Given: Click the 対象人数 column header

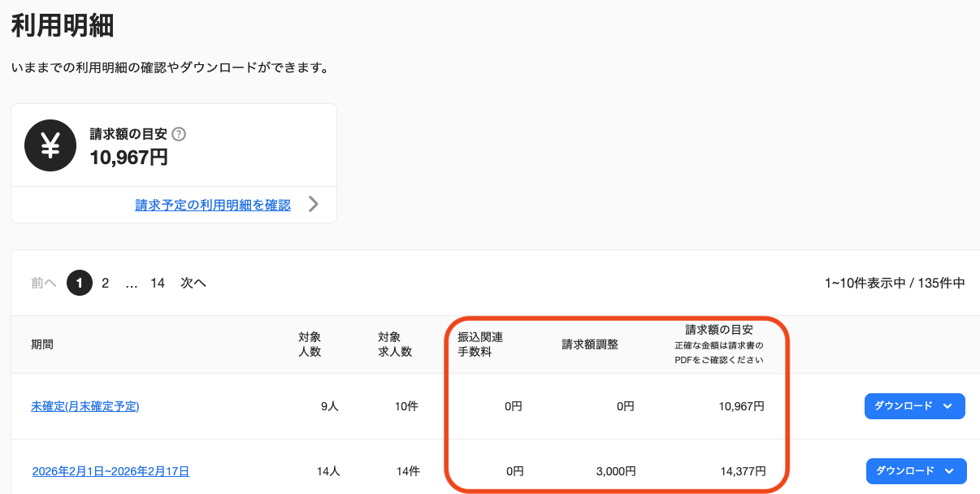Looking at the screenshot, I should (x=310, y=344).
